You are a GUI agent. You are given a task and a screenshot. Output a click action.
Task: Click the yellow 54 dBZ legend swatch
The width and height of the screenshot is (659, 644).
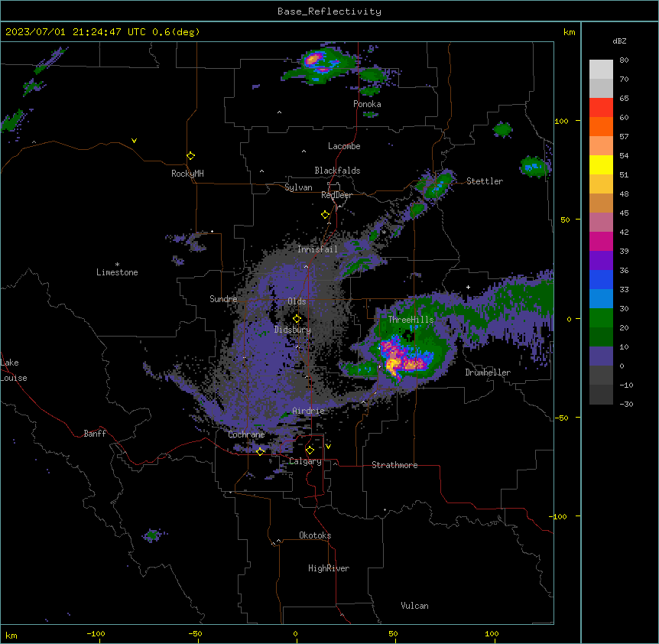coord(601,164)
